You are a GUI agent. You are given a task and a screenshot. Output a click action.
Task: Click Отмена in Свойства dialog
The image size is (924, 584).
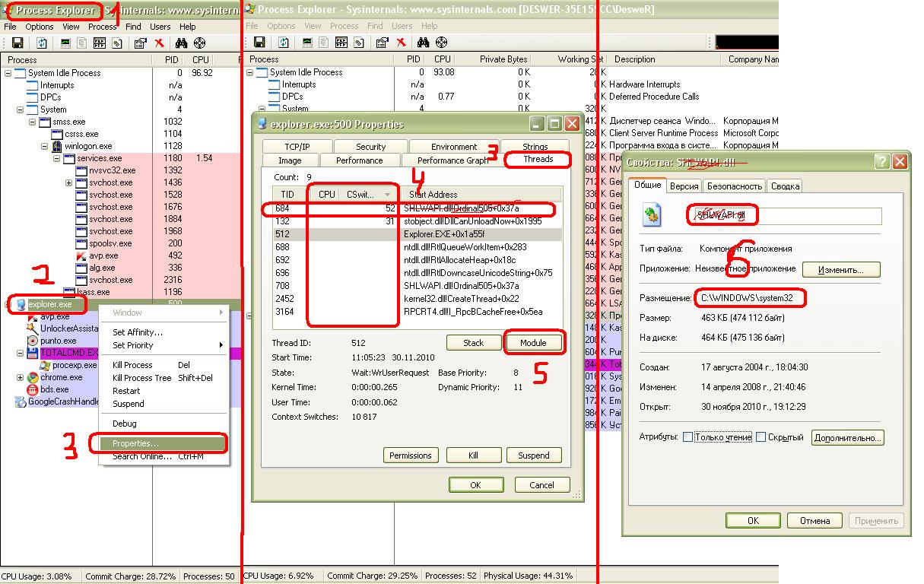814,521
